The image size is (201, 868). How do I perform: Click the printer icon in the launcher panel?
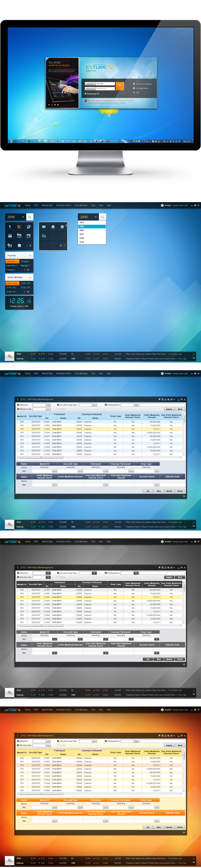point(10,236)
